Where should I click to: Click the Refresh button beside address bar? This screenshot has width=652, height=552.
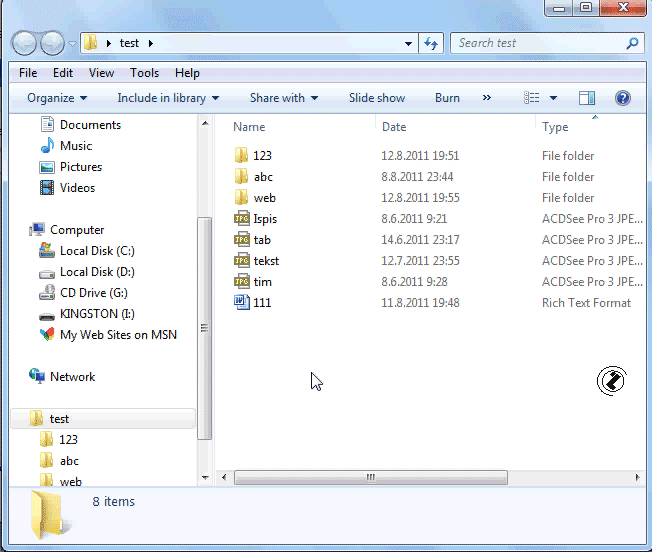431,43
